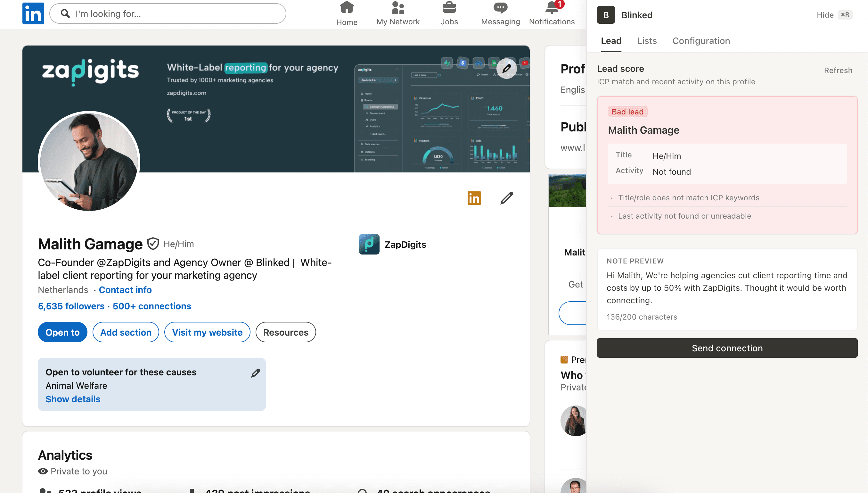
Task: Open the Home nav icon
Action: [347, 7]
